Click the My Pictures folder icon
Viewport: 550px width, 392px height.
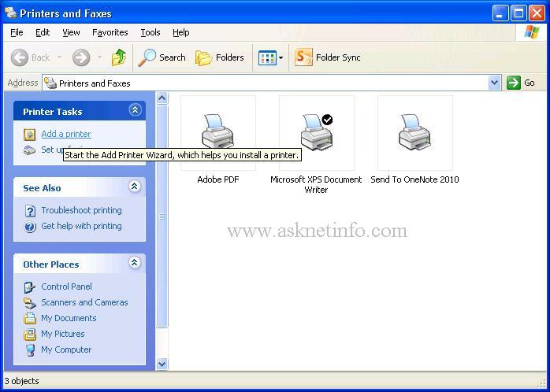[x=30, y=335]
